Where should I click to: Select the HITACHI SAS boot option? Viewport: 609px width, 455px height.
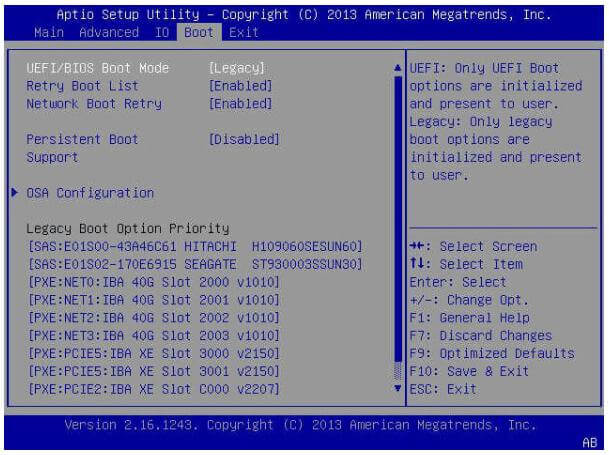(x=194, y=246)
